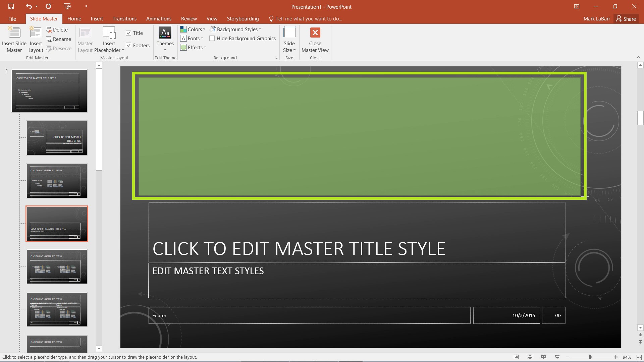The height and width of the screenshot is (362, 644).
Task: Toggle the Title checkbox on
Action: [129, 33]
